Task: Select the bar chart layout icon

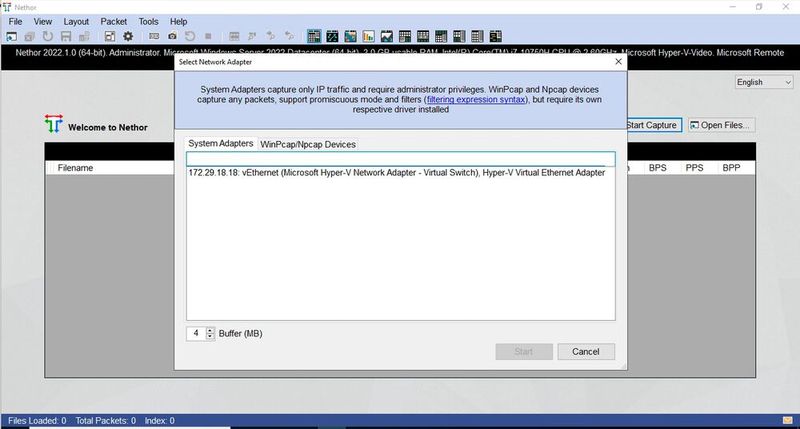Action: pyautogui.click(x=368, y=36)
